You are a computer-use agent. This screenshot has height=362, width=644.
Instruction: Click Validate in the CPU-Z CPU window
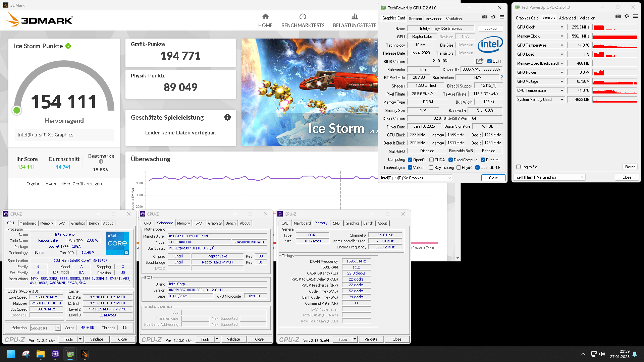(97, 339)
